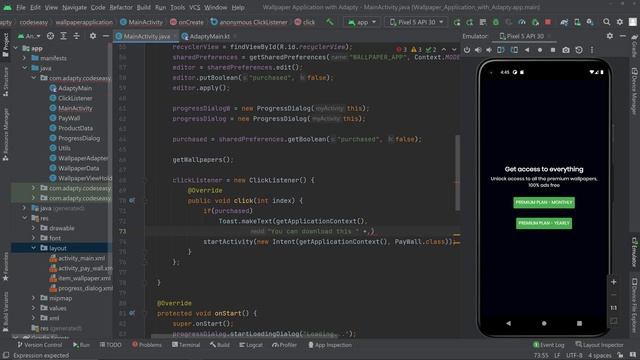Click the Select Opened File target icon
The image size is (640, 360).
click(x=50, y=36)
